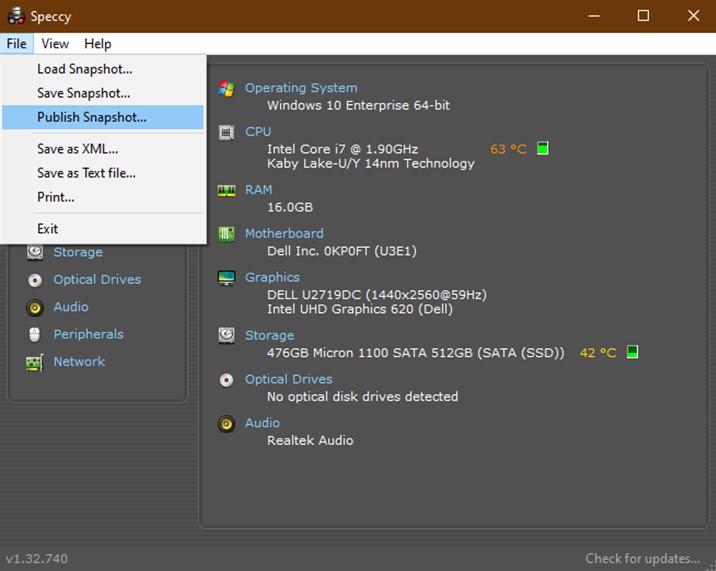Viewport: 716px width, 571px height.
Task: Click the Storage drive icon in summary
Action: 226,335
